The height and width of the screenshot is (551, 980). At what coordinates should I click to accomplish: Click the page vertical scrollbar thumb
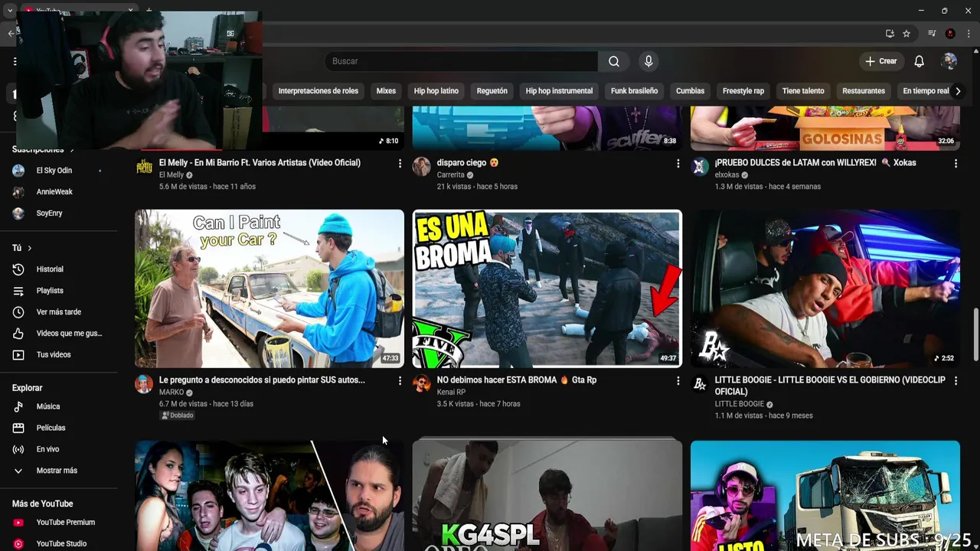tap(975, 334)
